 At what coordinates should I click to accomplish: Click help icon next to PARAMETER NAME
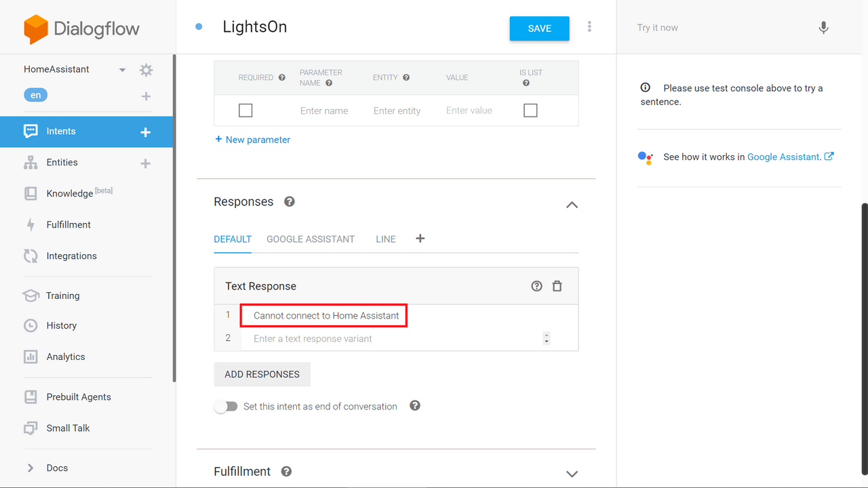(x=329, y=83)
